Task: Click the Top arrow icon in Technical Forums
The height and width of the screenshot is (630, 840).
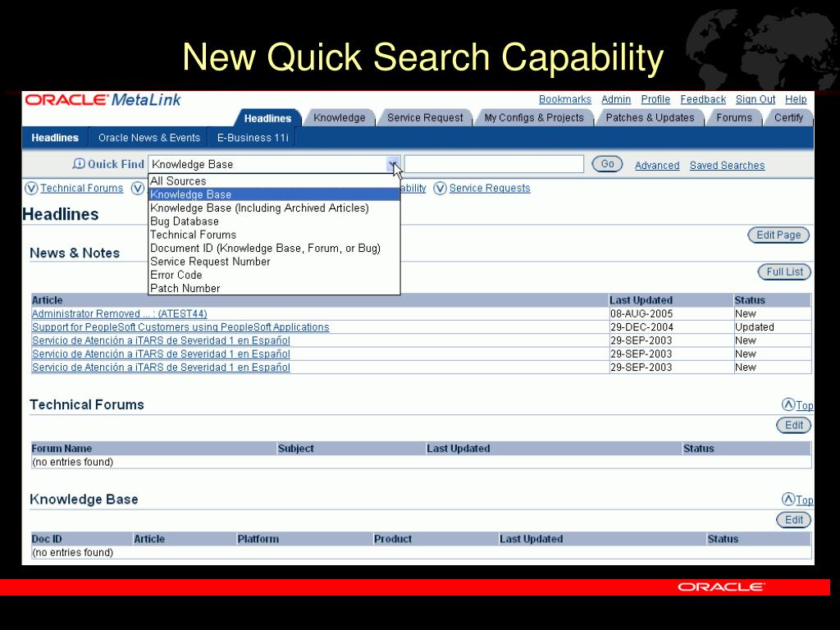Action: point(788,404)
